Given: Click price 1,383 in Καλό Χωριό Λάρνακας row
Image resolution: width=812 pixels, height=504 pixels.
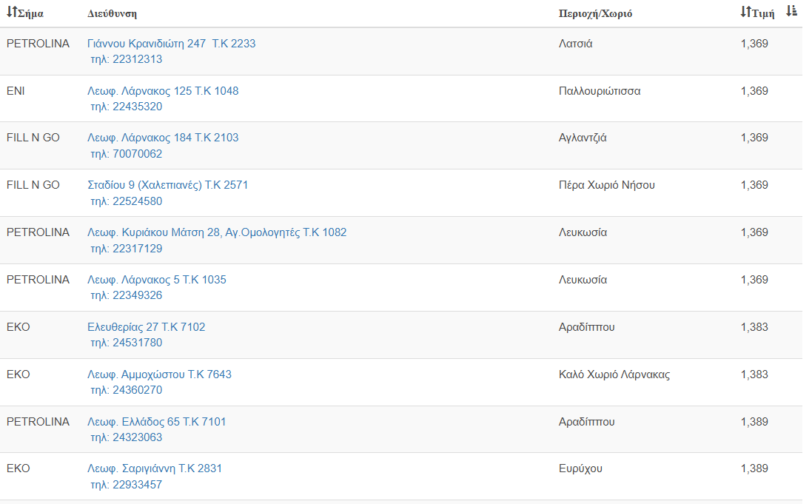Looking at the screenshot, I should coord(754,374).
